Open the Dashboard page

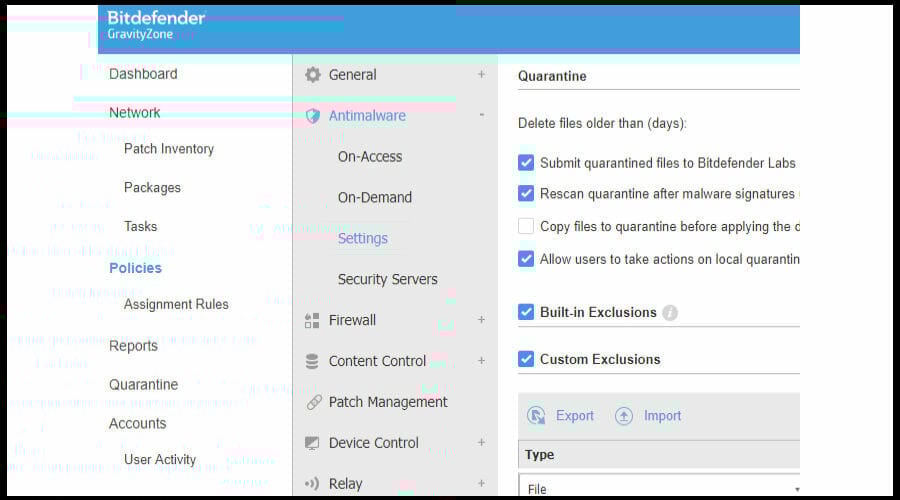click(143, 74)
